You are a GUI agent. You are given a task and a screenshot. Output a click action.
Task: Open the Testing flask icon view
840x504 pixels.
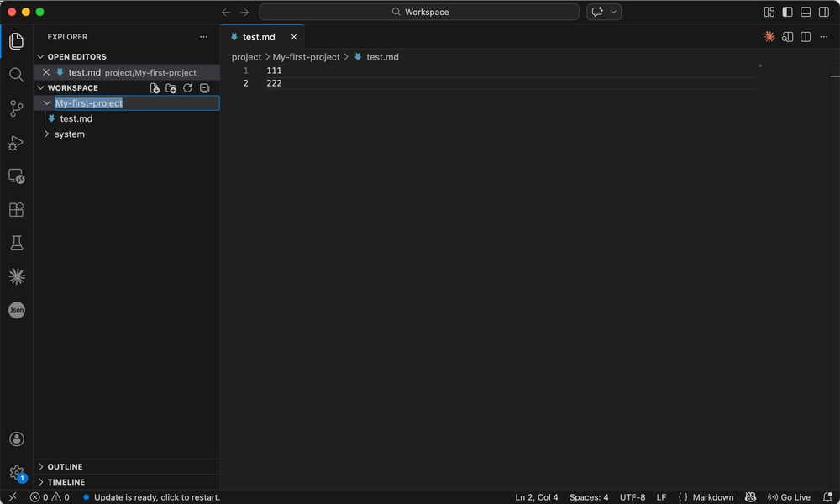pos(16,243)
